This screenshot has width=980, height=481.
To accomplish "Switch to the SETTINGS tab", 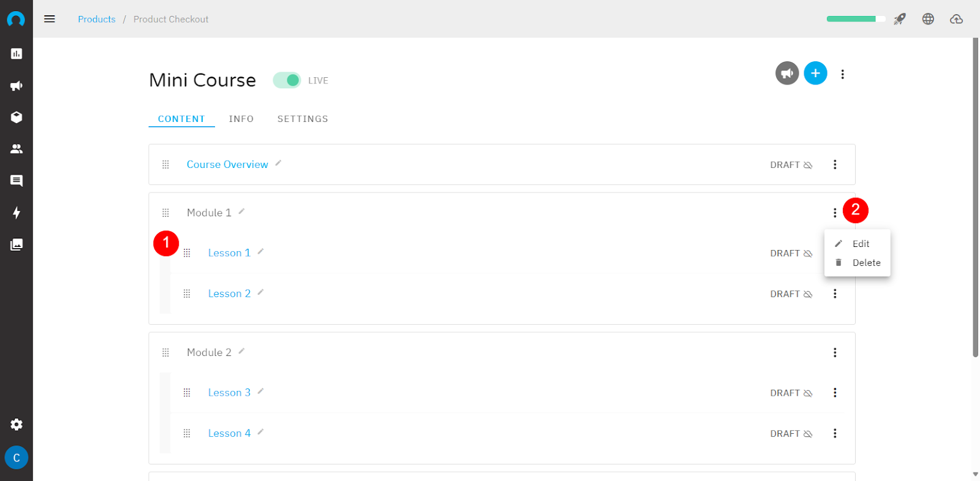I will point(303,119).
